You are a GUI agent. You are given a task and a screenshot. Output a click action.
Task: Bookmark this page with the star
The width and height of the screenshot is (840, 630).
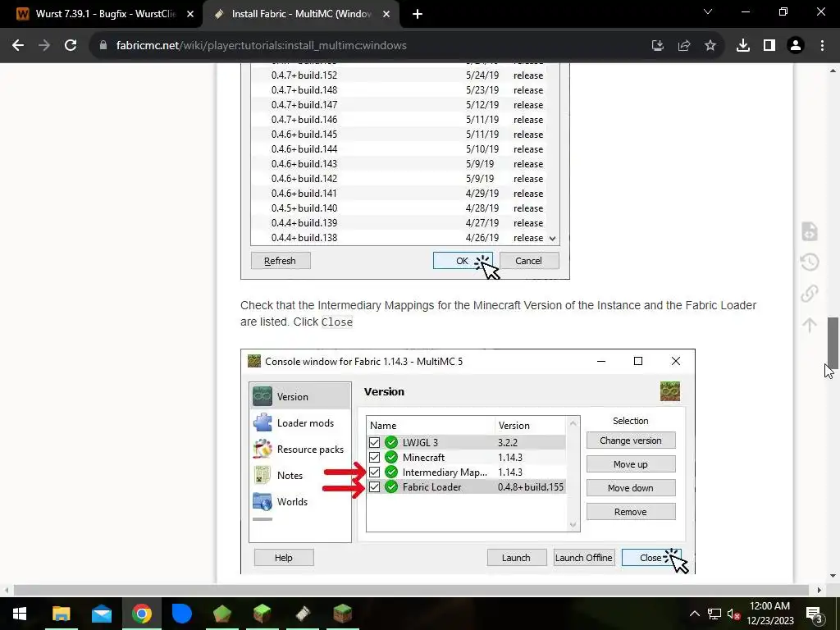point(710,46)
